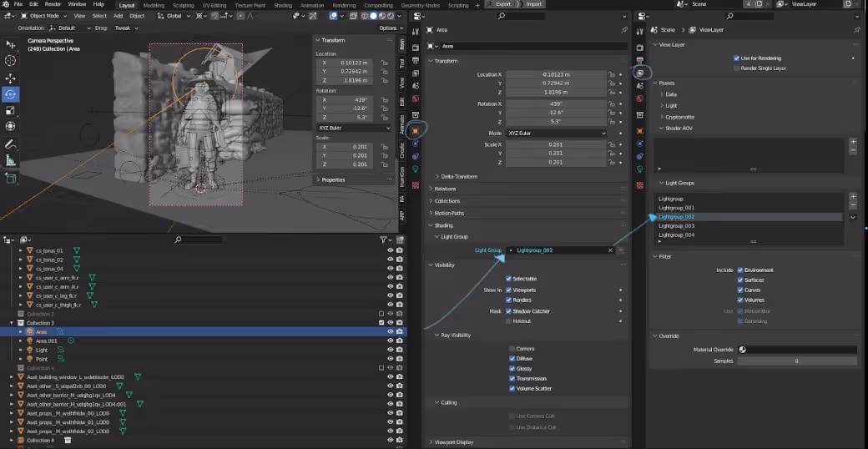The width and height of the screenshot is (868, 449).
Task: Select Lightgroup_003 in Light Groups list
Action: tap(677, 226)
